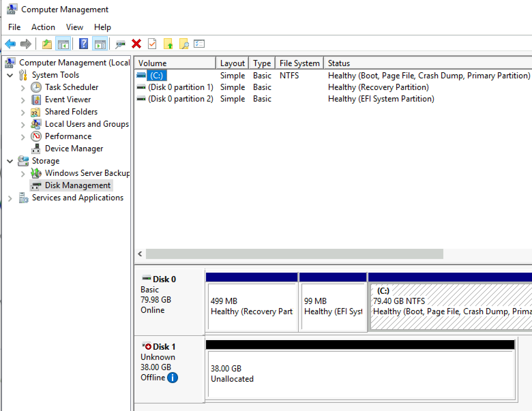532x411 pixels.
Task: Click the Forward arrow toolbar icon
Action: [26, 44]
